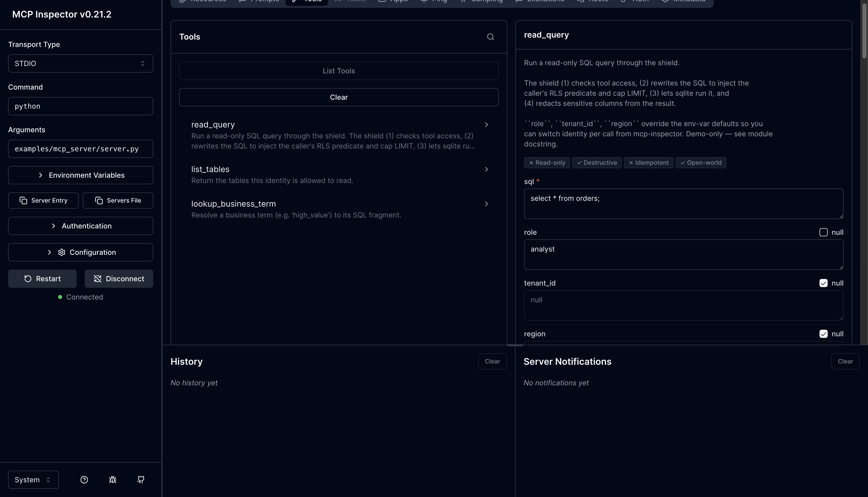Click the Server Notifications heading
Viewport: 868px width, 497px height.
(567, 361)
